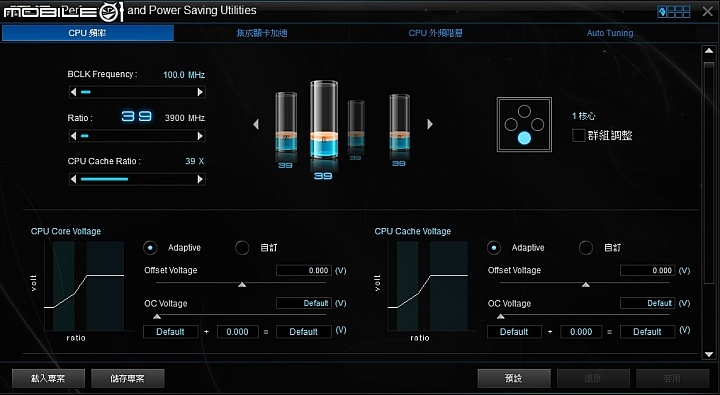Click result Default box in Core voltage formula

tap(304, 332)
